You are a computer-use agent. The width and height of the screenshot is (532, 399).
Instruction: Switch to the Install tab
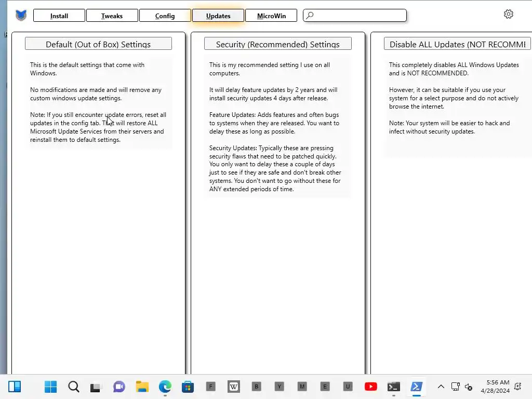[59, 16]
